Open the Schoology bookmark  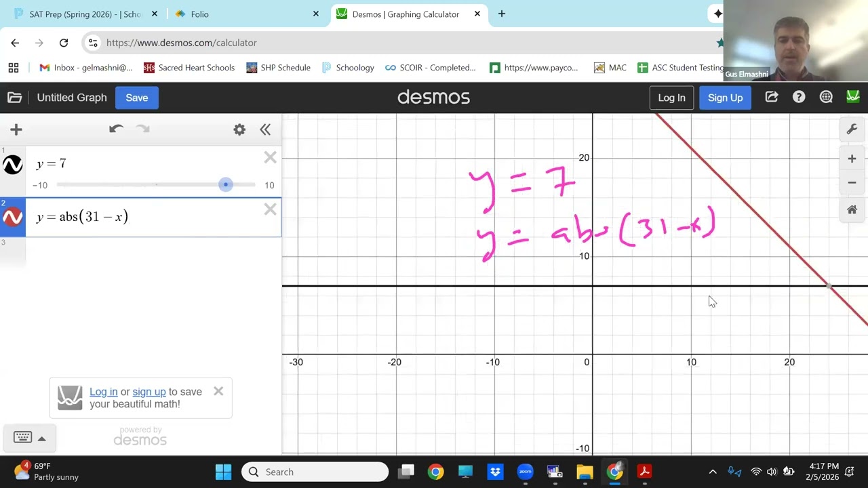(x=348, y=68)
